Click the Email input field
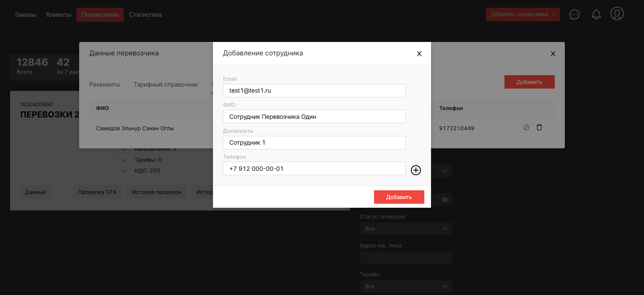 click(x=314, y=91)
